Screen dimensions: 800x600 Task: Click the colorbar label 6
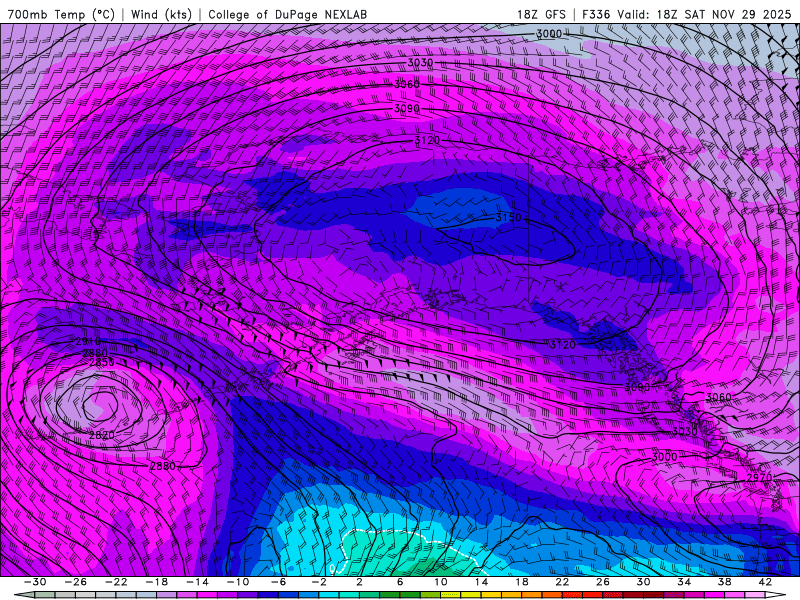[400, 582]
